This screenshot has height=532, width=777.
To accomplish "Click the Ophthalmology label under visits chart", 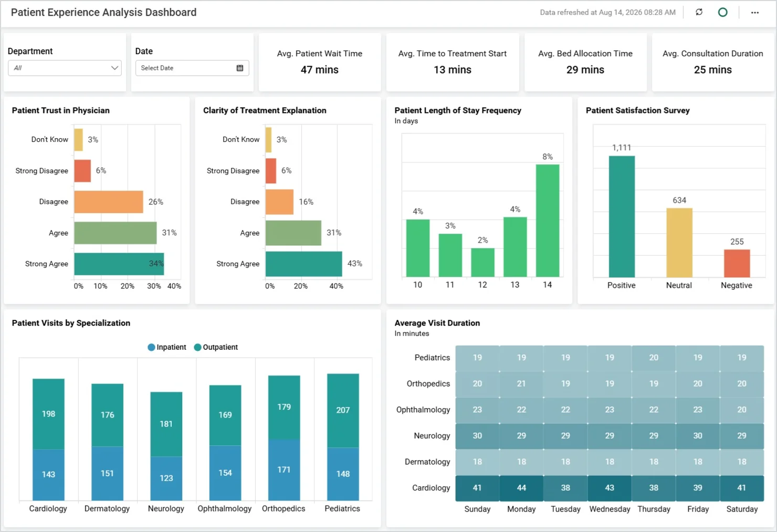I will coord(225,508).
